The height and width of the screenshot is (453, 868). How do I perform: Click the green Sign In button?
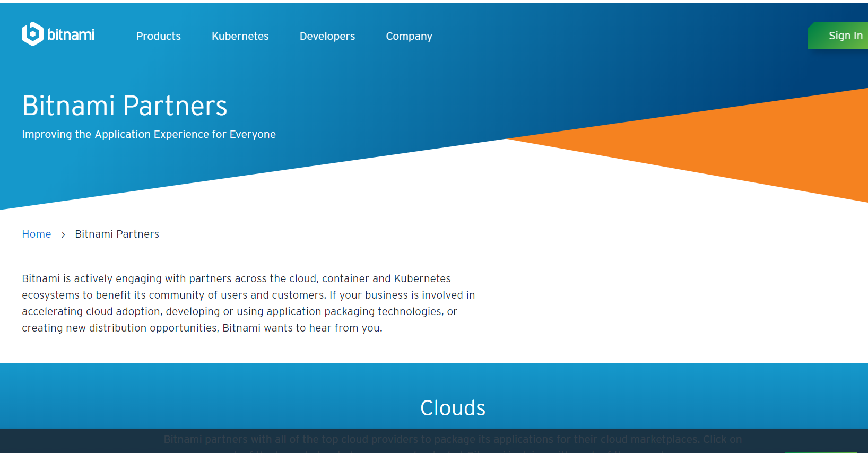[x=839, y=36]
